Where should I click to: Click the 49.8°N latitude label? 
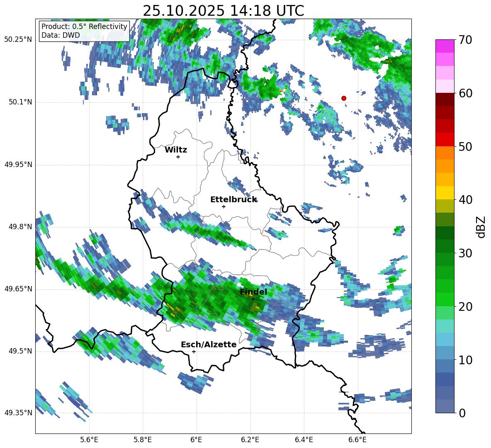pos(20,227)
